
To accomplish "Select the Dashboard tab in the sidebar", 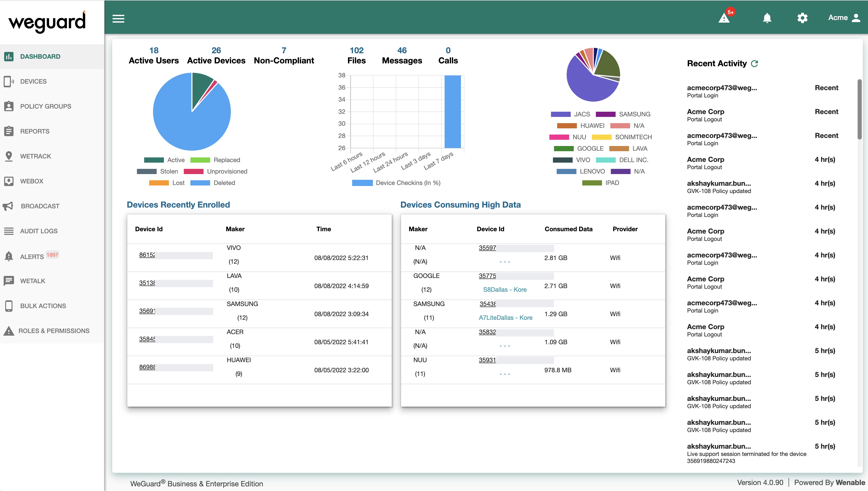I will [40, 56].
